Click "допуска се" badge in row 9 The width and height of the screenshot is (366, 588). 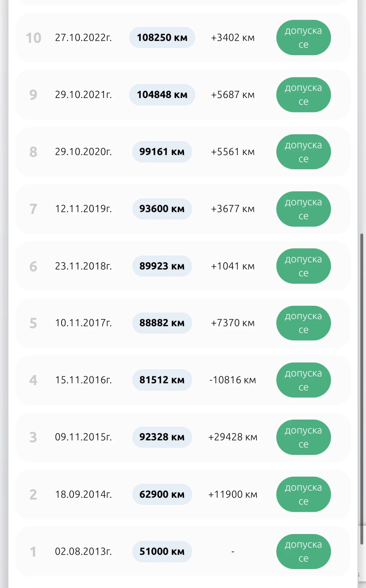tap(303, 95)
